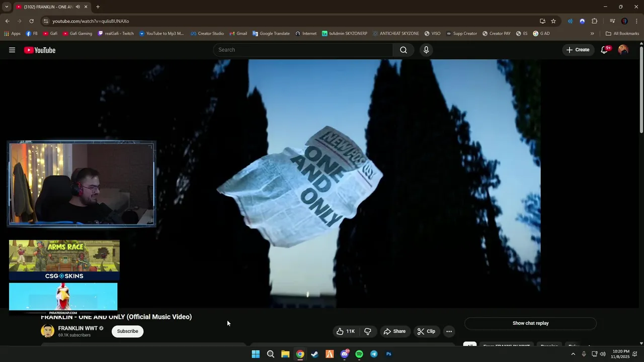Open the Chrome profile avatar
The width and height of the screenshot is (644, 362).
click(624, 21)
